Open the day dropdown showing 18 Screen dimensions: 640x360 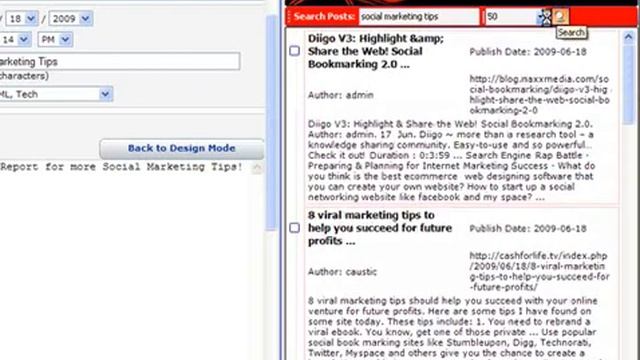tap(22, 19)
